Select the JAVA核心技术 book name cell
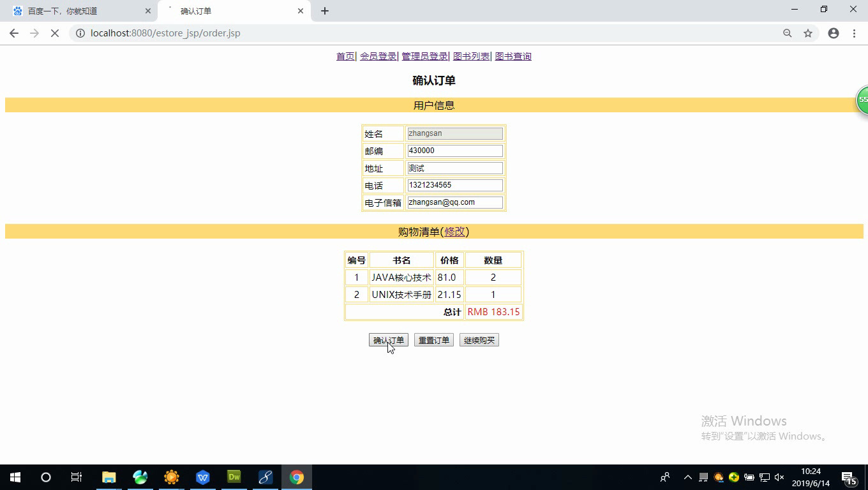Screen dimensions: 868x490 [x=401, y=278]
